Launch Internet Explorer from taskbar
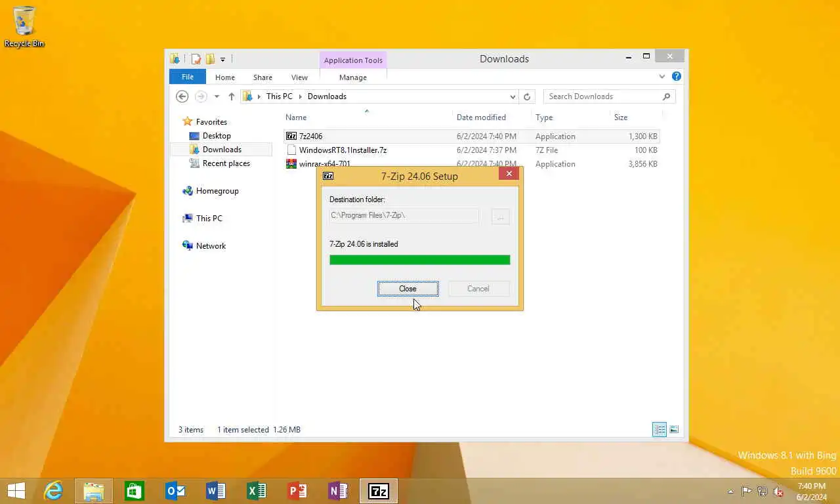The height and width of the screenshot is (504, 840). 53,491
